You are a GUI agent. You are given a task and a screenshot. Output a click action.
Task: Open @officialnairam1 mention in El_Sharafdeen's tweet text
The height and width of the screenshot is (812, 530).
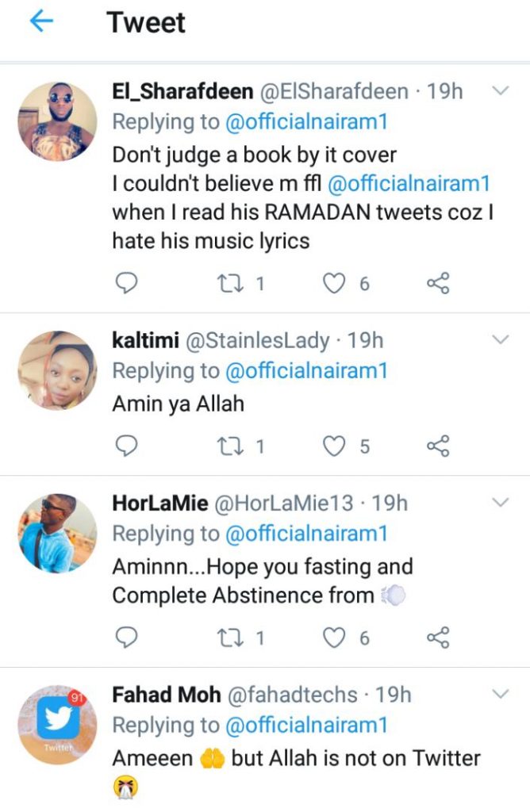click(x=409, y=183)
